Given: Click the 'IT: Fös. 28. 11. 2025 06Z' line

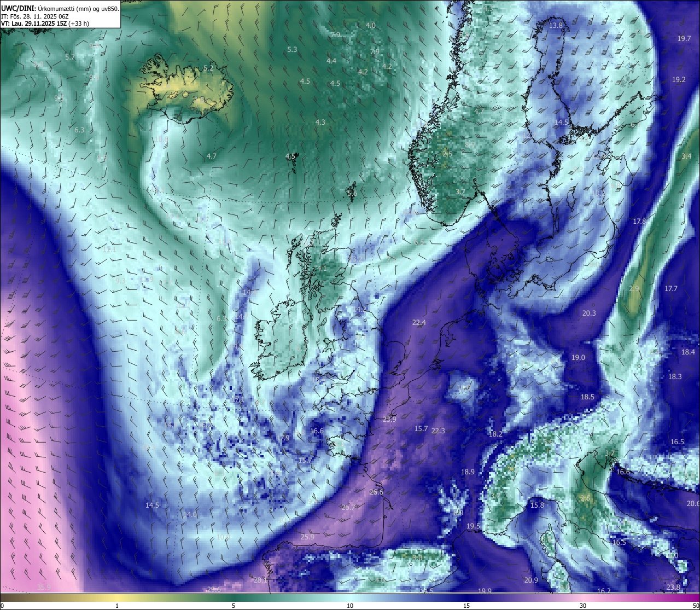Looking at the screenshot, I should 35,16.
